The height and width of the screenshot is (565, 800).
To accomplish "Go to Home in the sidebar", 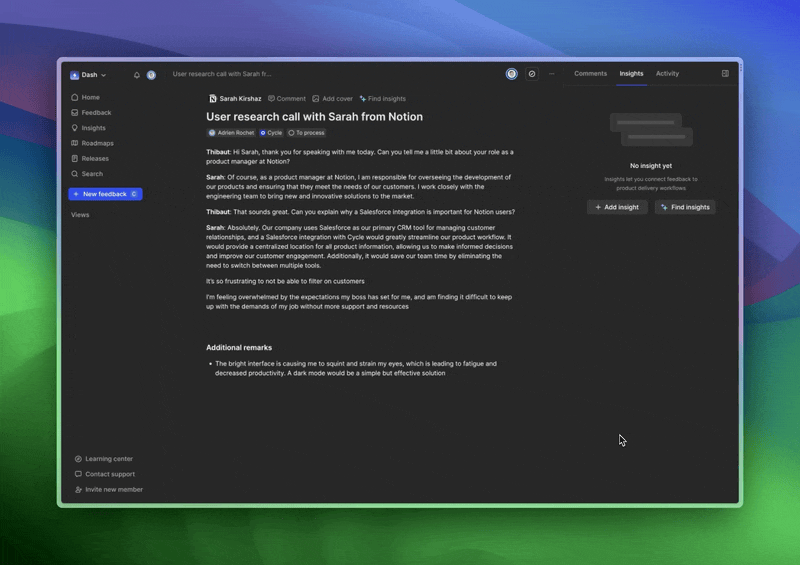I will pyautogui.click(x=86, y=97).
